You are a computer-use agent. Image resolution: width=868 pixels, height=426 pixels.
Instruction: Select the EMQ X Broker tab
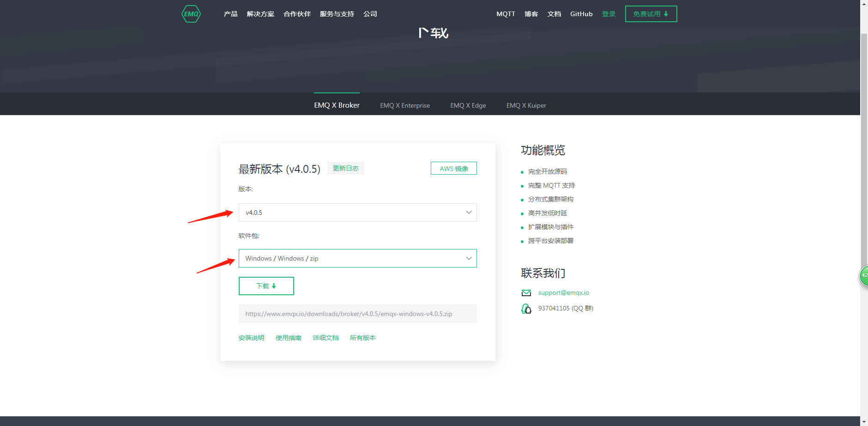tap(337, 105)
